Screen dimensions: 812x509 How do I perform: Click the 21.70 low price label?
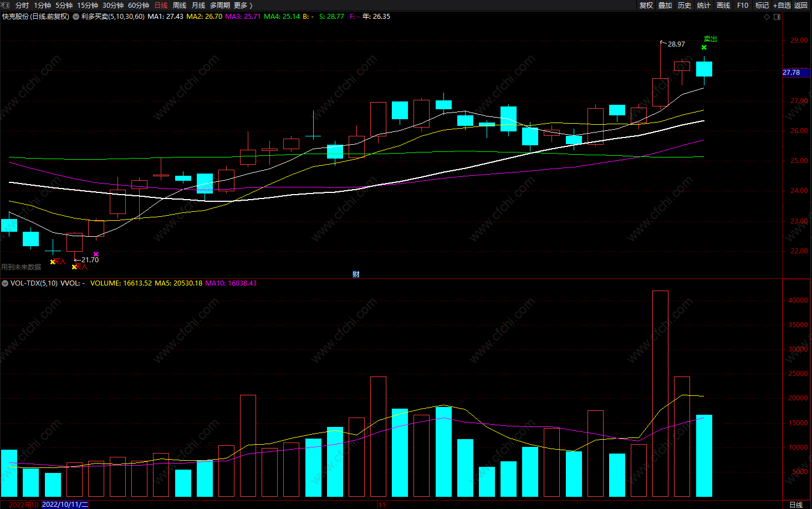(x=90, y=259)
